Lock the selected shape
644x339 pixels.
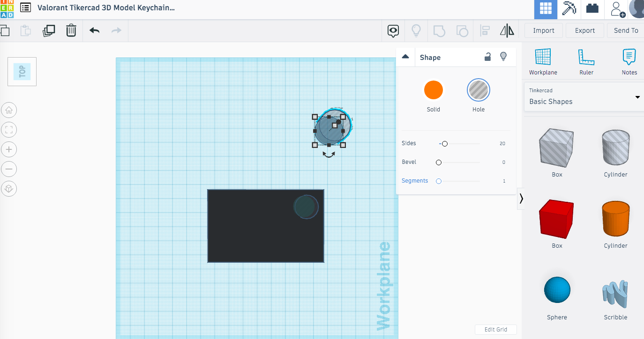tap(487, 56)
